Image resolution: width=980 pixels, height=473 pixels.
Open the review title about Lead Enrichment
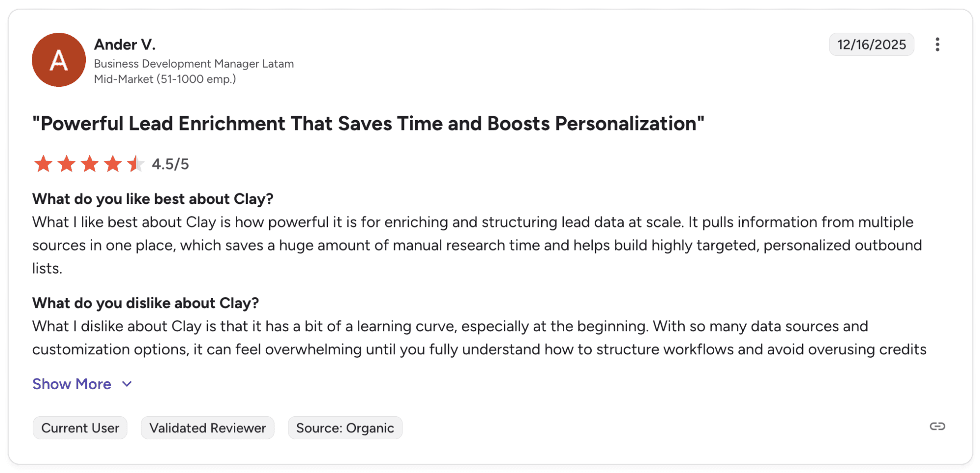368,124
